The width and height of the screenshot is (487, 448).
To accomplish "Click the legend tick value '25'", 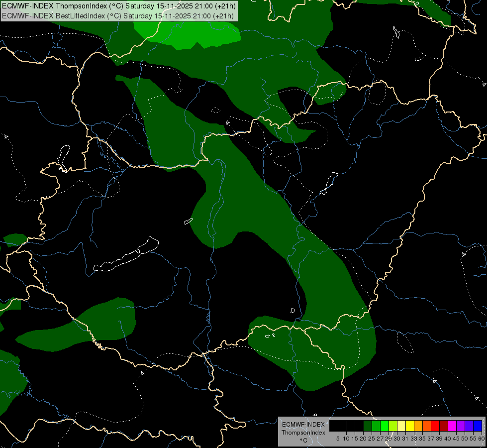I will click(x=372, y=439).
